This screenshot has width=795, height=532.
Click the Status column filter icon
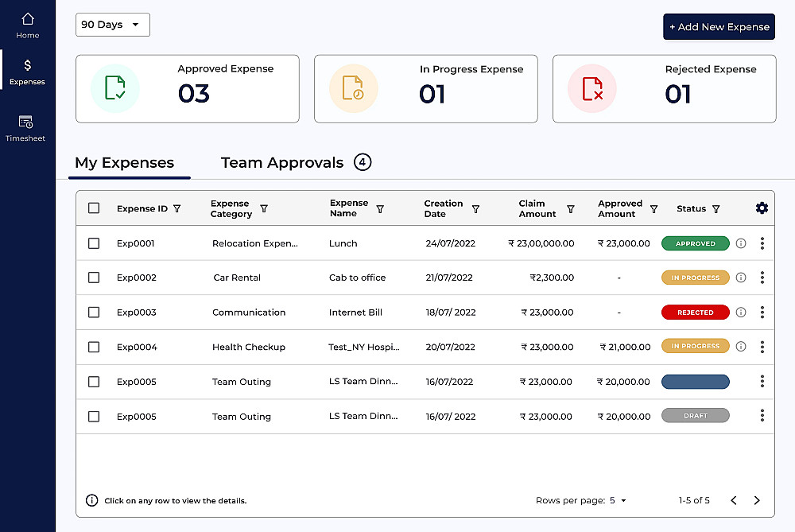coord(716,209)
